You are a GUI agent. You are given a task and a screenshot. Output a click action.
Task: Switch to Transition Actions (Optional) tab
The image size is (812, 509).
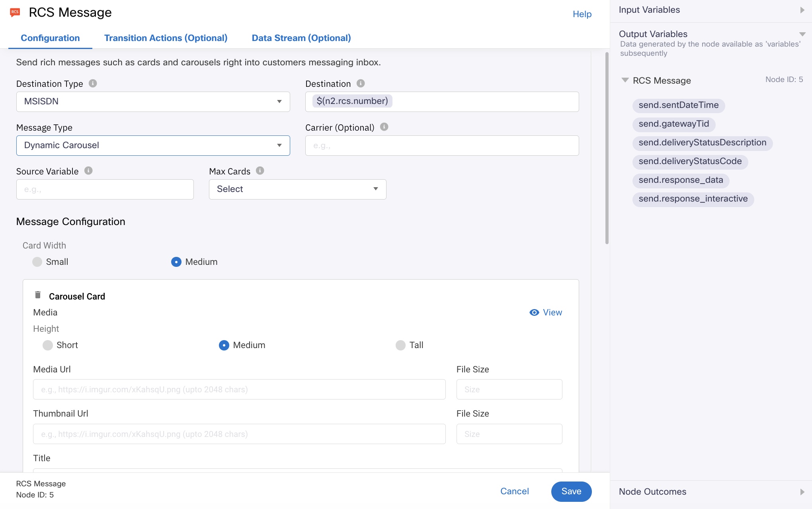coord(166,38)
